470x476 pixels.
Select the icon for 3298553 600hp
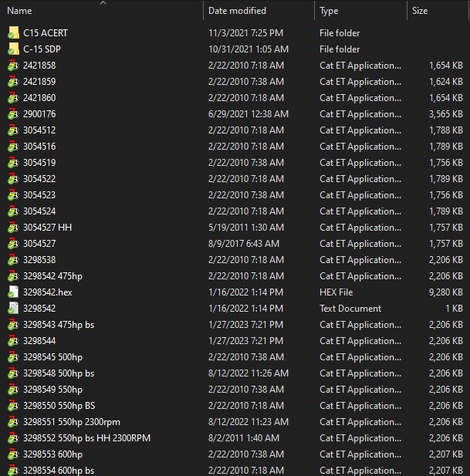coord(13,454)
